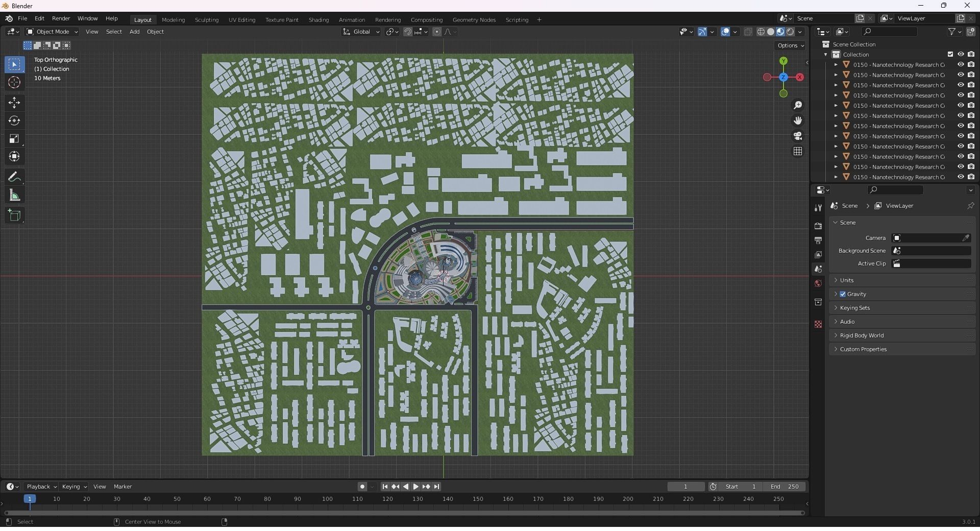980x531 pixels.
Task: Expand the Units panel
Action: point(847,280)
